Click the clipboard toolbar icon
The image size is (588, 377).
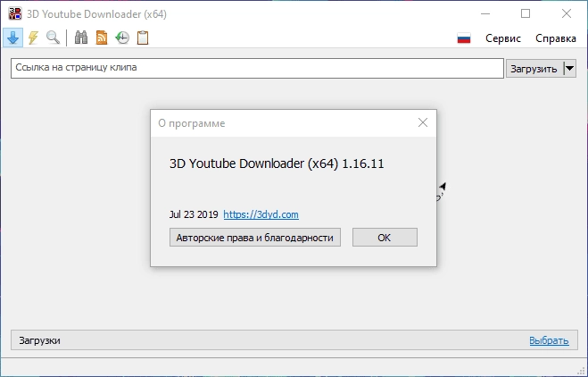143,38
